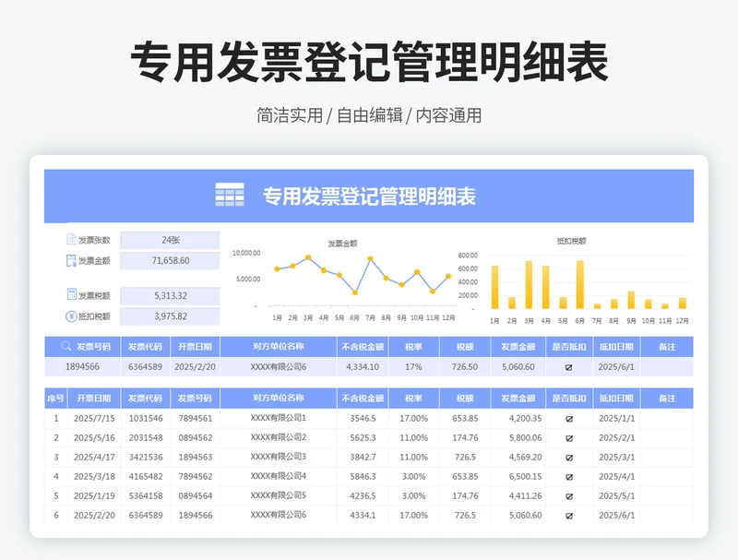Screen dimensions: 738x560
Task: Click the 1月 bar in 抵扣税额 chart
Action: tap(494, 287)
